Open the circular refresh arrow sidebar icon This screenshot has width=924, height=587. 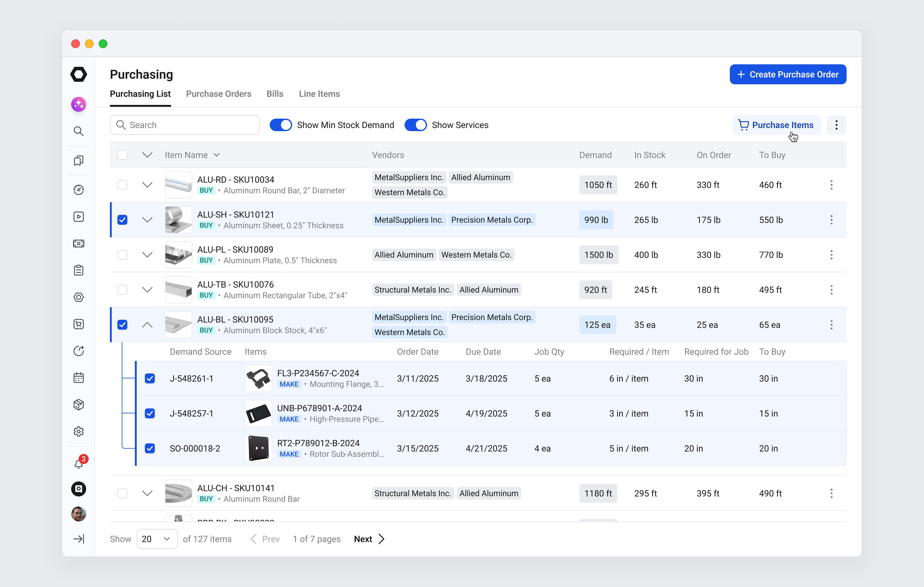click(79, 351)
